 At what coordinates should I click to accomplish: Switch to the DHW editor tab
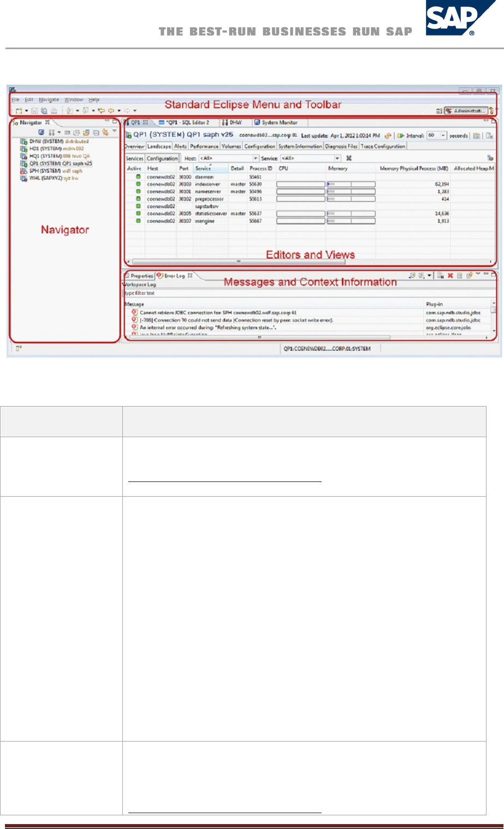point(233,122)
